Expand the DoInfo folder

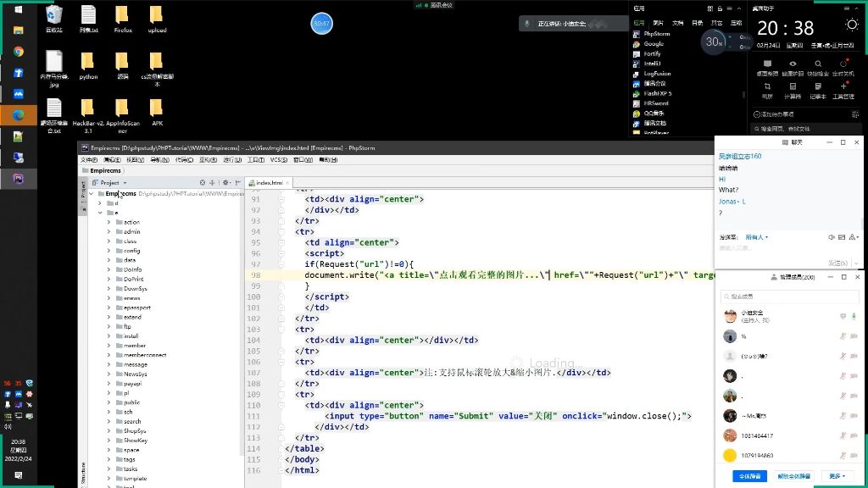tap(109, 269)
